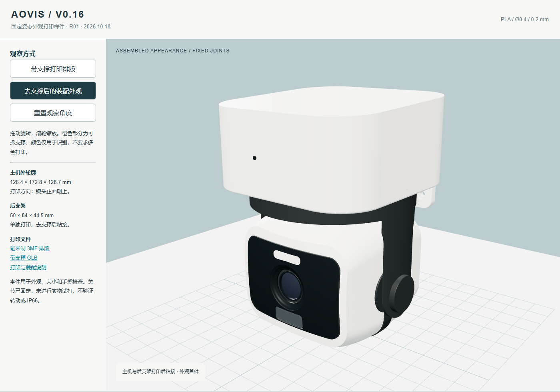Click the 主机外轮廓 heading
The width and height of the screenshot is (560, 392).
point(23,172)
